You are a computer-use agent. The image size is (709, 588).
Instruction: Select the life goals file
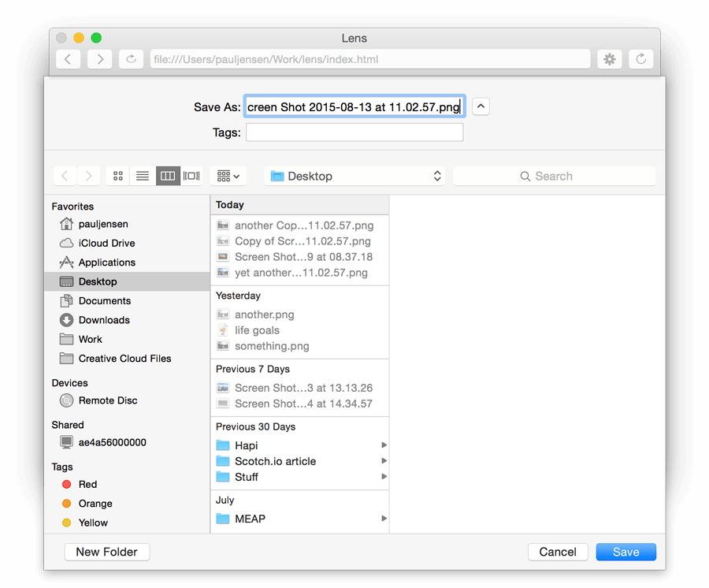coord(300,330)
